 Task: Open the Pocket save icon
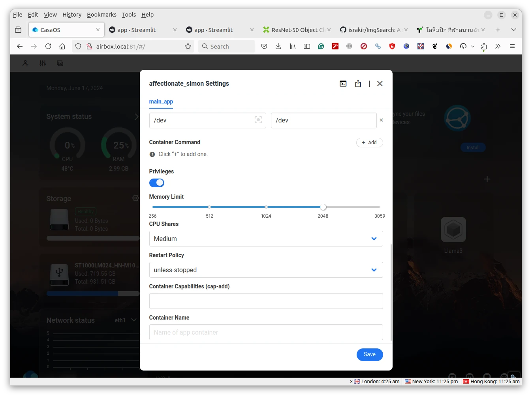(x=264, y=47)
